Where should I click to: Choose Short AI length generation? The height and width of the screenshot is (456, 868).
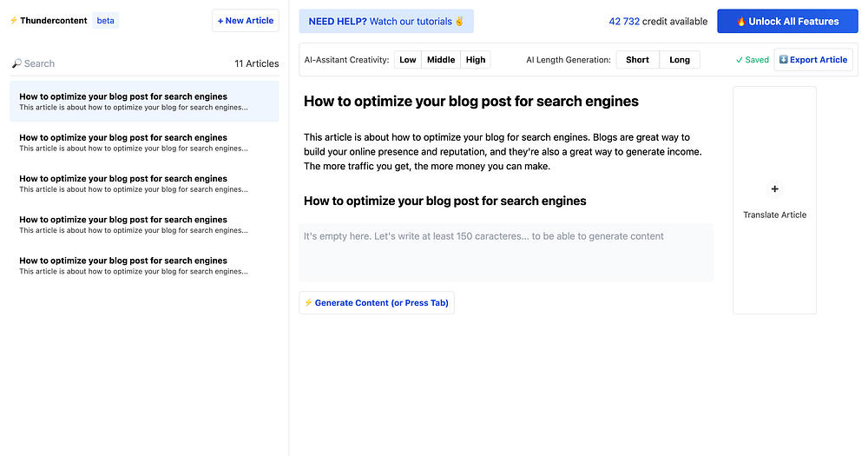(637, 60)
